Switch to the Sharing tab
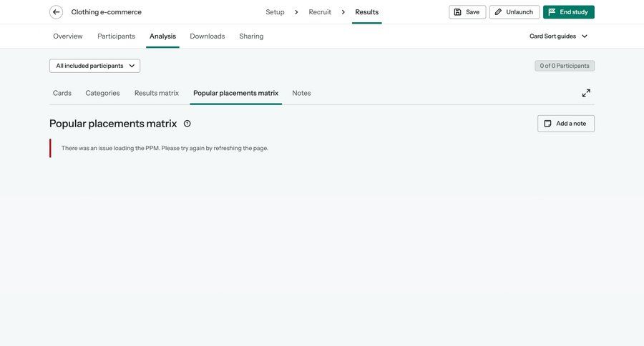 (x=251, y=36)
